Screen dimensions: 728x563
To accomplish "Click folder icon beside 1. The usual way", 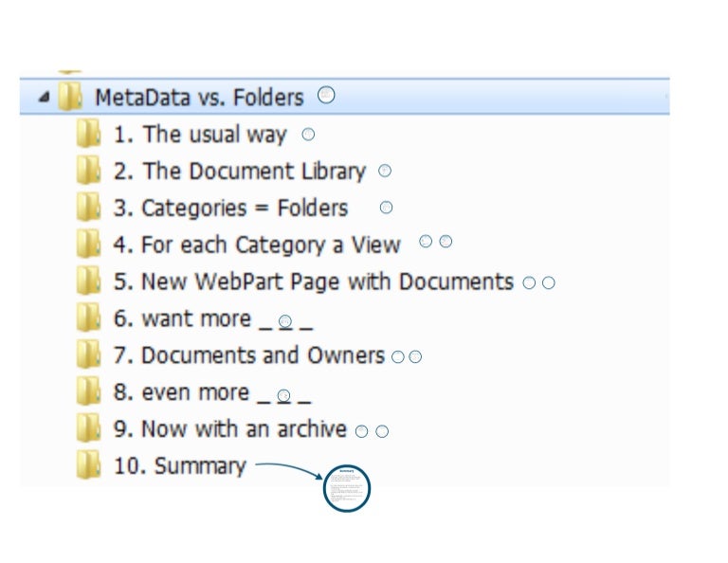I will click(x=88, y=135).
